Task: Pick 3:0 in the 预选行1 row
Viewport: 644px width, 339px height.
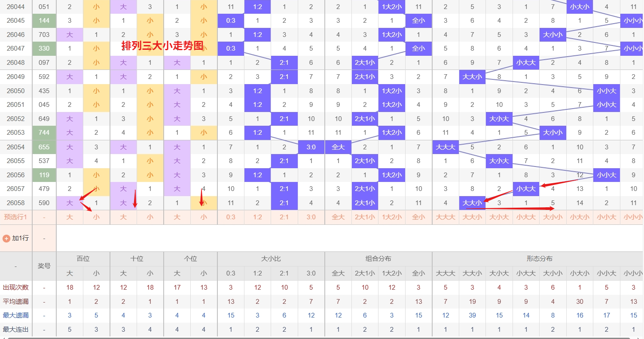Action: [311, 217]
